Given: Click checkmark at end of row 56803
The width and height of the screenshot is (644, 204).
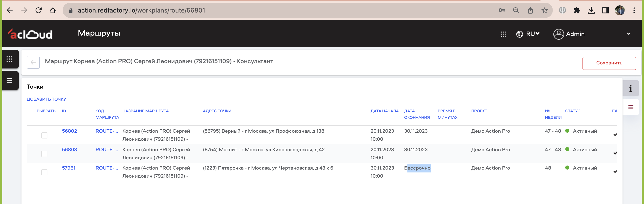Looking at the screenshot, I should point(615,153).
